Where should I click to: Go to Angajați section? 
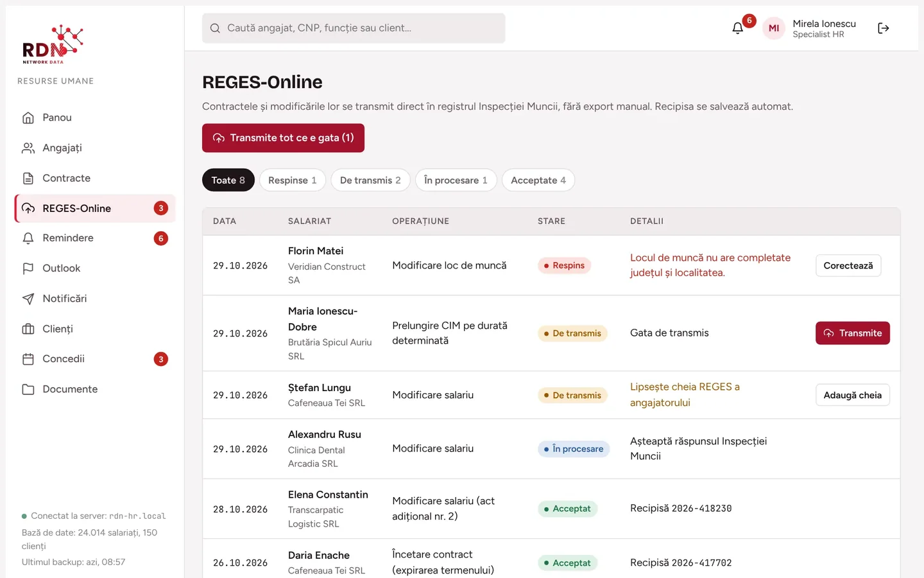pyautogui.click(x=95, y=148)
